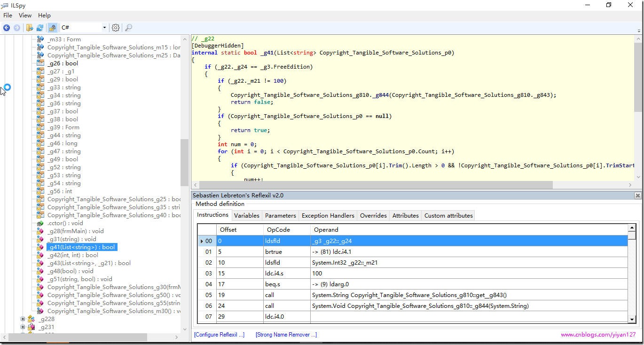
Task: Switch to the Variables tab
Action: click(x=246, y=216)
